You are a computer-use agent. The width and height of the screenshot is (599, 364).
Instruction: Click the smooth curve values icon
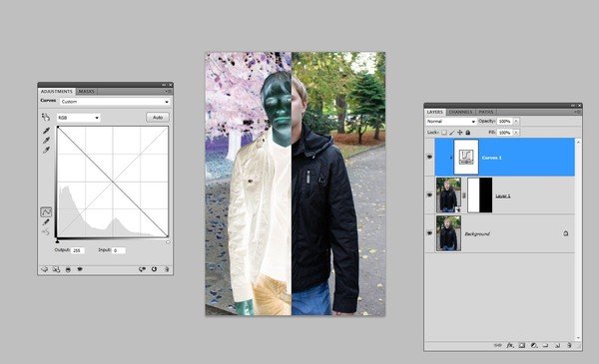click(46, 231)
